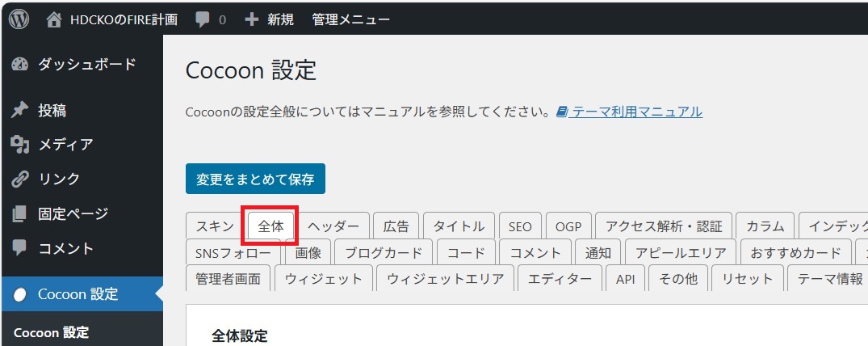The height and width of the screenshot is (346, 868).
Task: Switch to the 管理者画面 tab
Action: click(x=228, y=278)
